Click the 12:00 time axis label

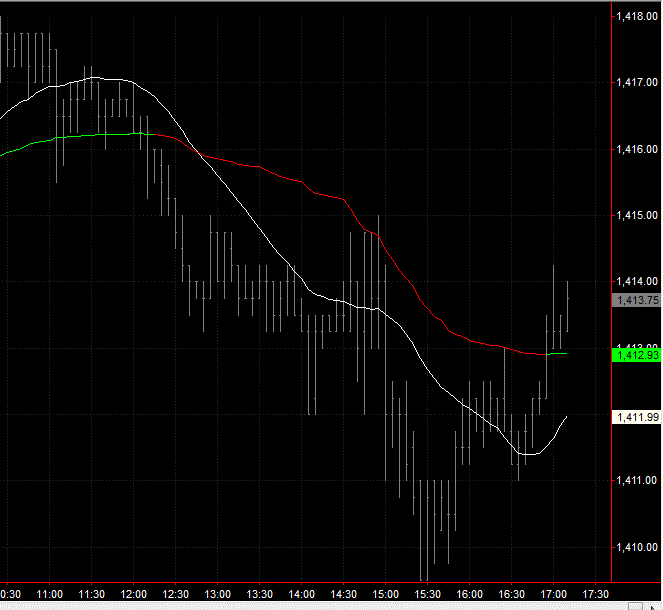pos(134,594)
